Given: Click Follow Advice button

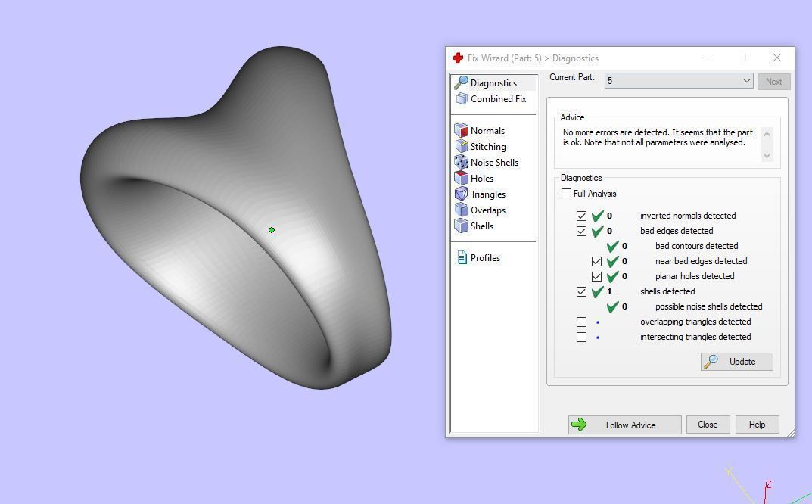Looking at the screenshot, I should 624,425.
